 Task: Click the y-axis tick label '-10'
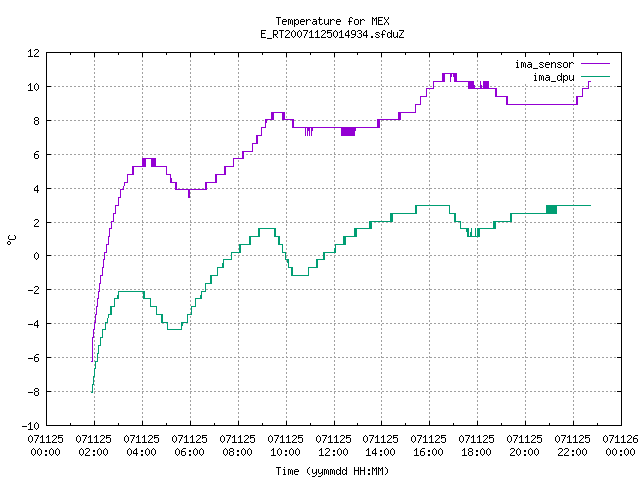coord(31,426)
